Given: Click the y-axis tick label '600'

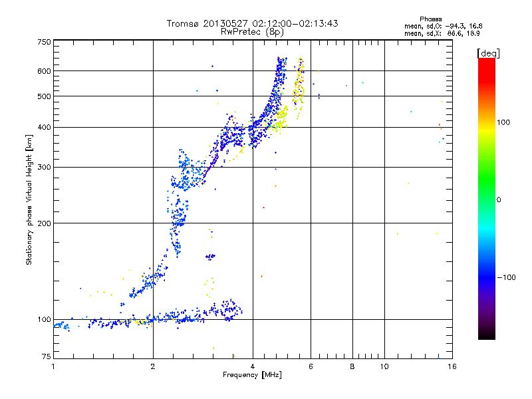Looking at the screenshot, I should coord(45,71).
